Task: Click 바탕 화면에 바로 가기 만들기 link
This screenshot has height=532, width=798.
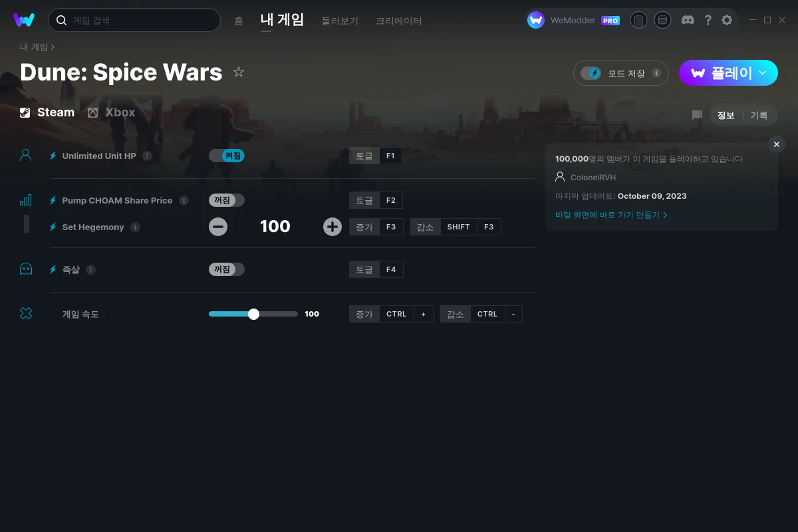Action: coord(611,215)
